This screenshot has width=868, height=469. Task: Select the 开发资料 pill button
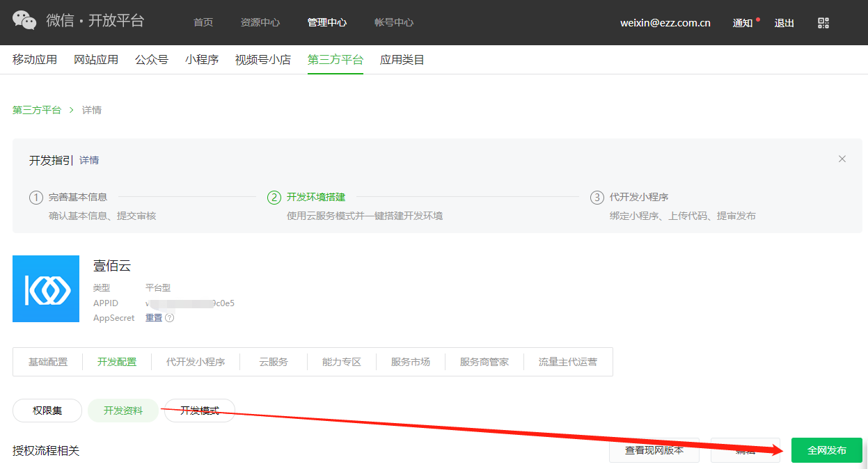123,411
